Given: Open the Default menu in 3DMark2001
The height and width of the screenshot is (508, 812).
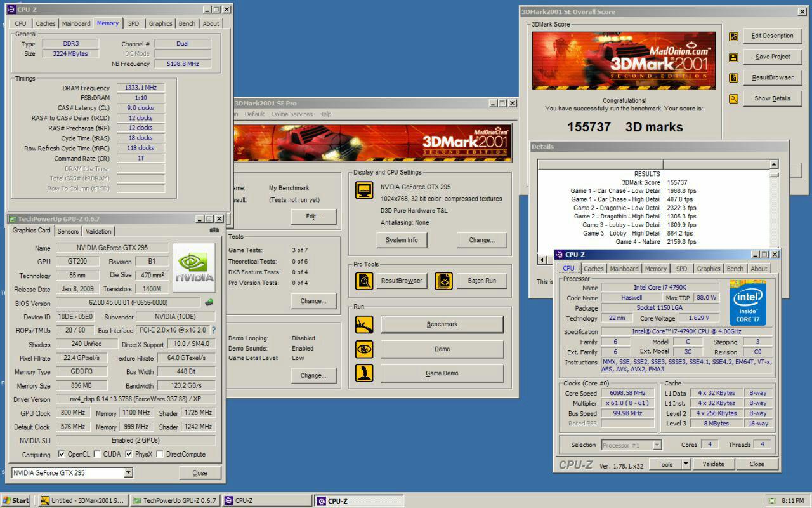Looking at the screenshot, I should pyautogui.click(x=254, y=114).
